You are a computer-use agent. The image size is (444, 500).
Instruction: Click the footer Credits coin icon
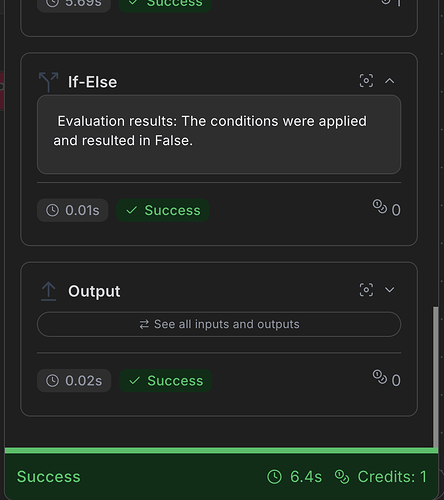pos(342,477)
